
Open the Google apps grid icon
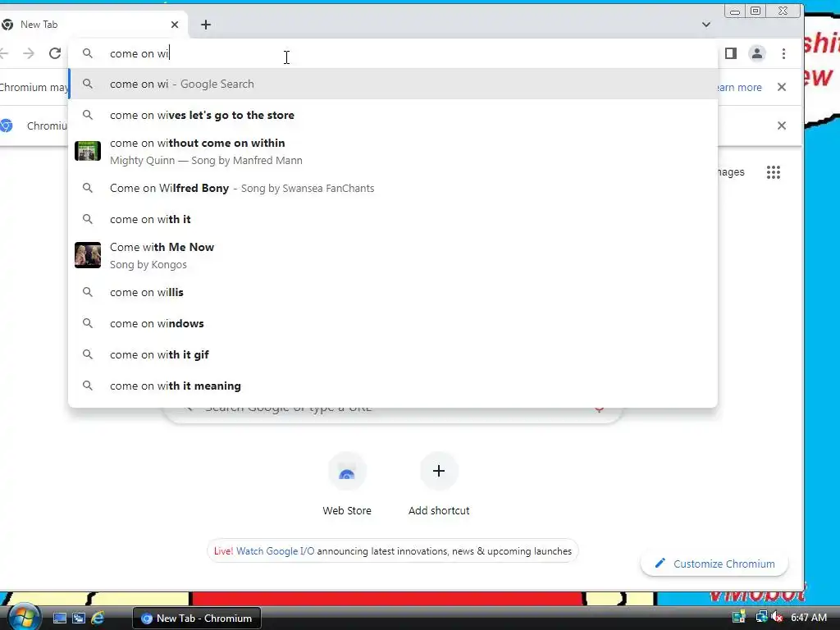[x=773, y=172]
